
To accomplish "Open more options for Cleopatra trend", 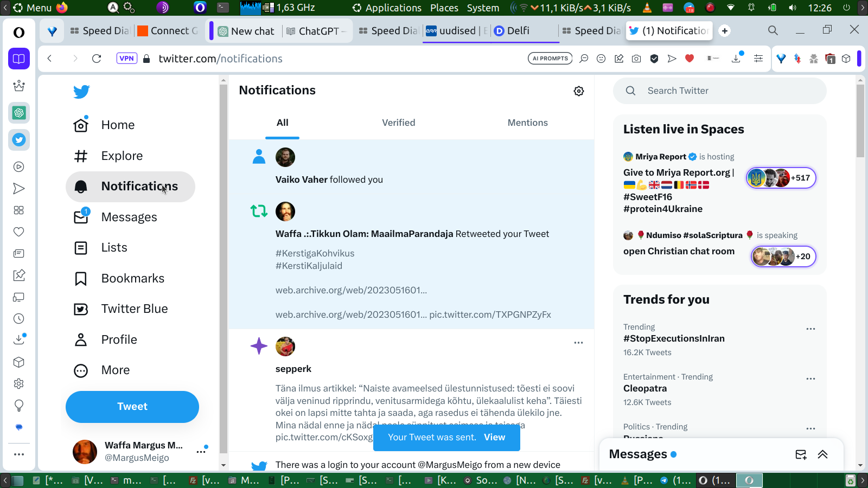I will pyautogui.click(x=810, y=379).
